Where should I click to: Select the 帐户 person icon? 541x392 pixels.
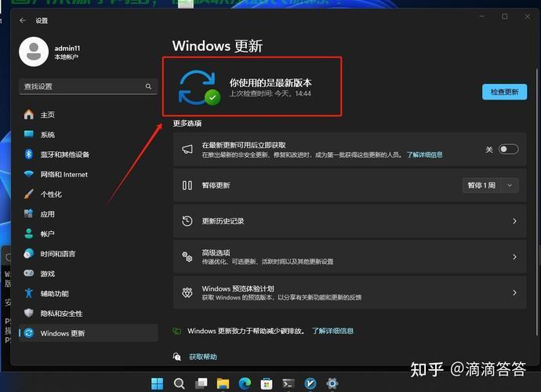point(29,234)
